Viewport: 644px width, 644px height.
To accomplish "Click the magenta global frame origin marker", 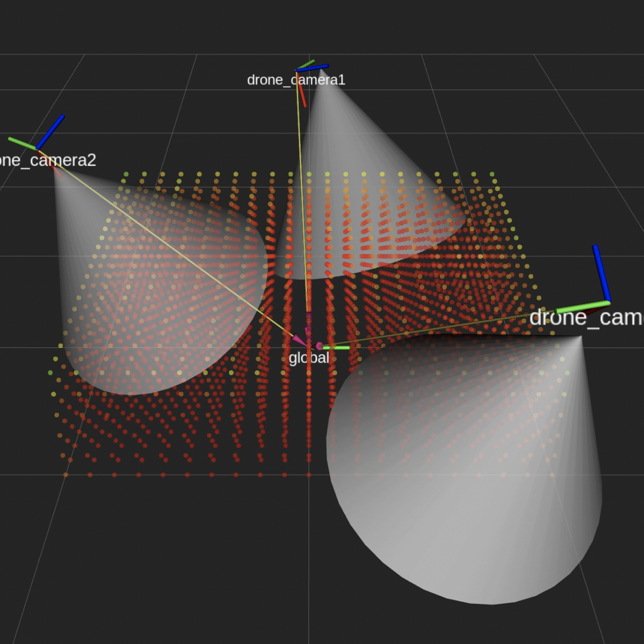I will 318,346.
